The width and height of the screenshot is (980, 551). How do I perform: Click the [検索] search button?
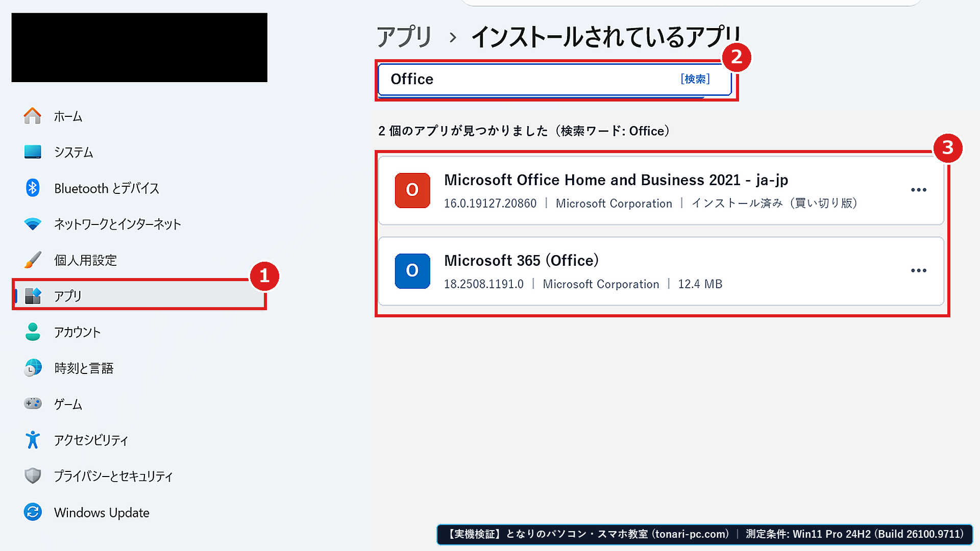pos(695,79)
